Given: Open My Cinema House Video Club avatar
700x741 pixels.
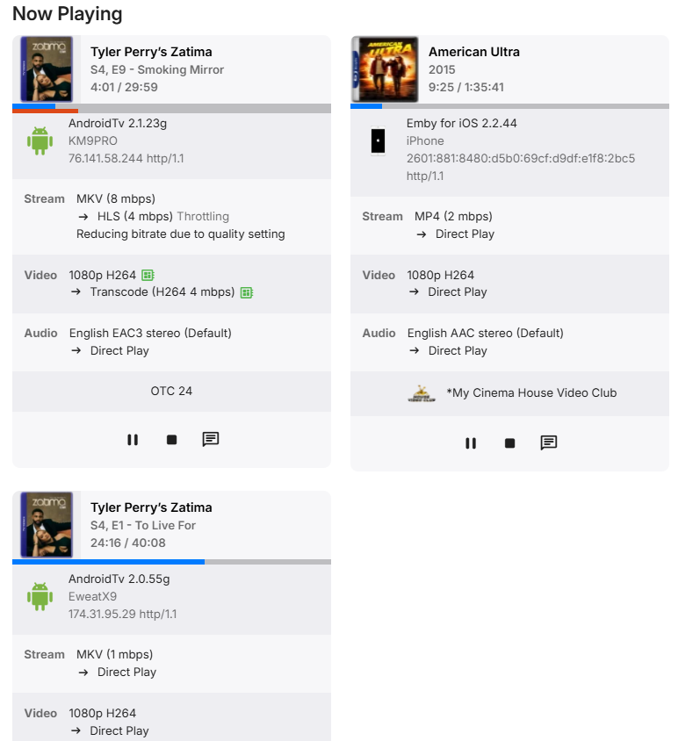Looking at the screenshot, I should 422,393.
